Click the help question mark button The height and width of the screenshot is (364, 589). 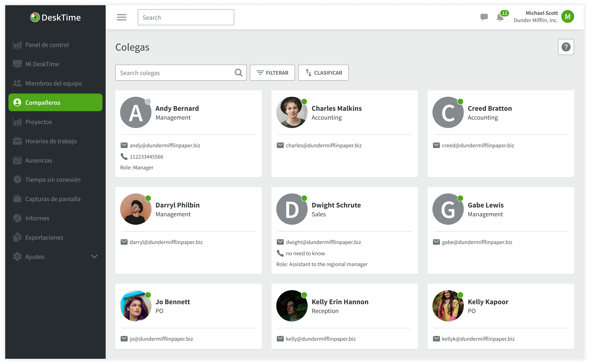click(566, 47)
